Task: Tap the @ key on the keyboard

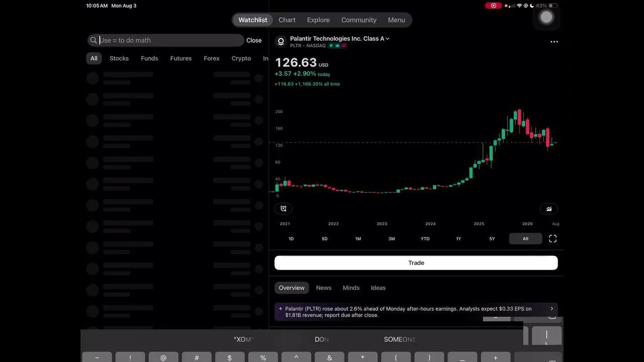Action: click(x=164, y=357)
